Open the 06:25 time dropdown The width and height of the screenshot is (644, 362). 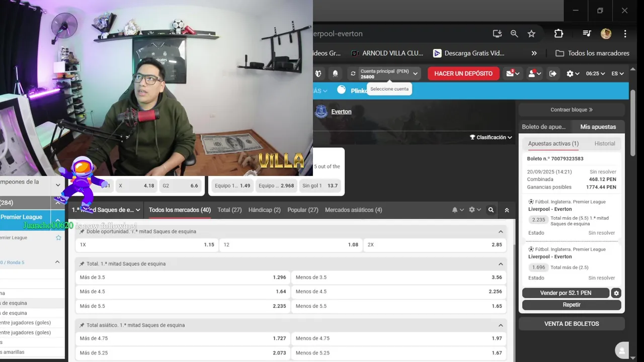click(596, 73)
